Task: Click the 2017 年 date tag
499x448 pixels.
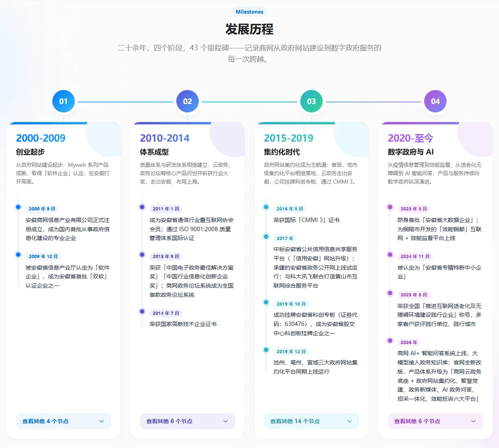Action: pos(285,238)
